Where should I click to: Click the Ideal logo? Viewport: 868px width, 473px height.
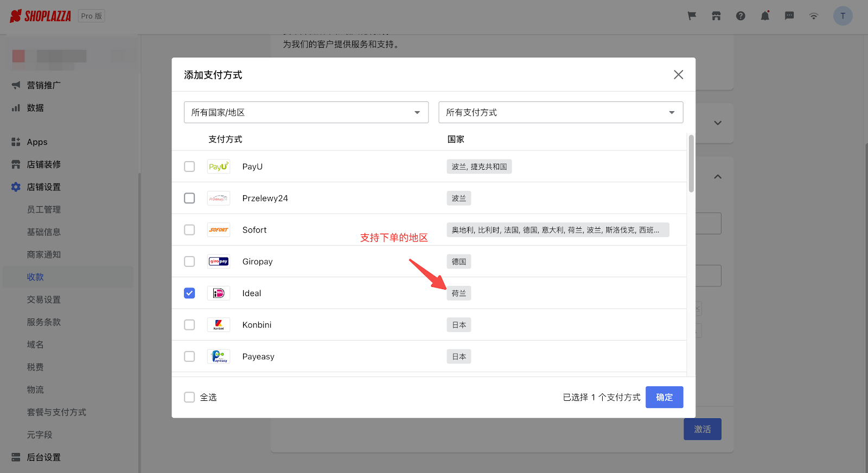click(219, 293)
